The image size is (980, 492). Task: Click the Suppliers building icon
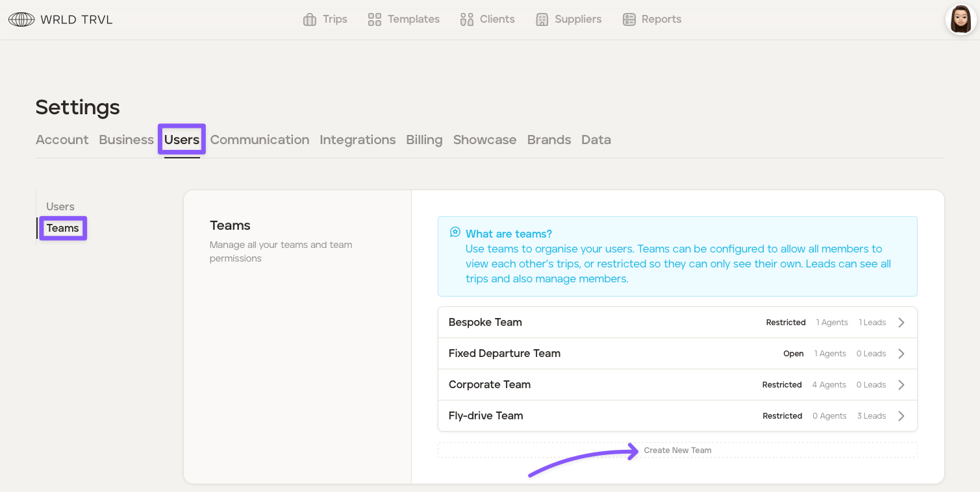coord(542,19)
